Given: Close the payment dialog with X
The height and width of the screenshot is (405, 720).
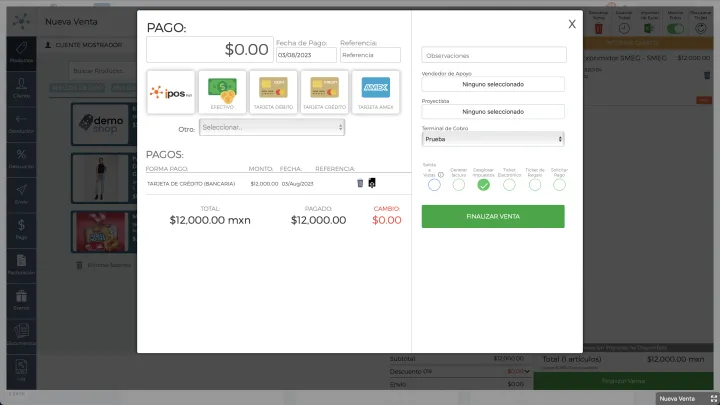Looking at the screenshot, I should [572, 24].
